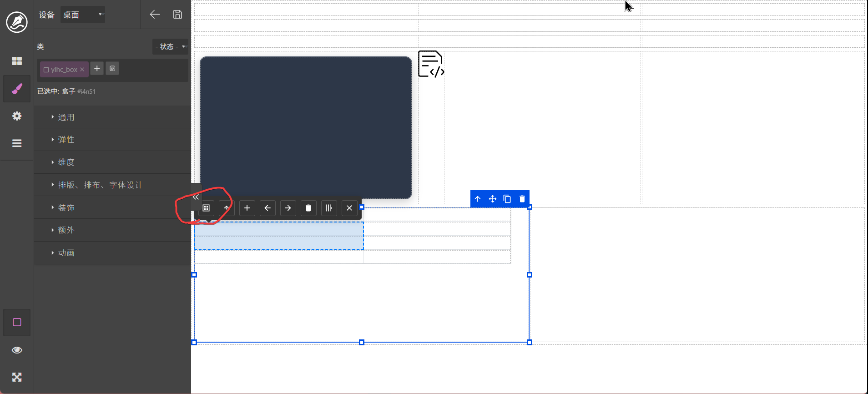The width and height of the screenshot is (868, 394).
Task: Remove the ylhc_box class tag
Action: point(82,70)
